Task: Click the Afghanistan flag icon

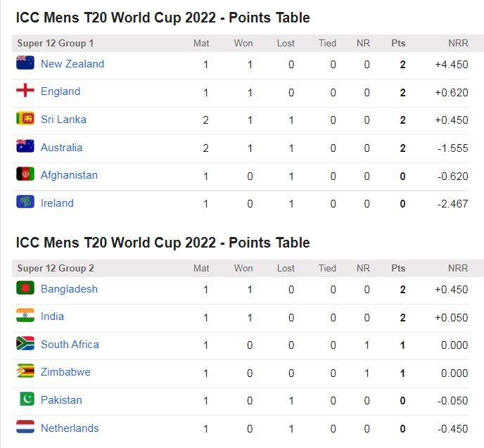Action: click(25, 174)
